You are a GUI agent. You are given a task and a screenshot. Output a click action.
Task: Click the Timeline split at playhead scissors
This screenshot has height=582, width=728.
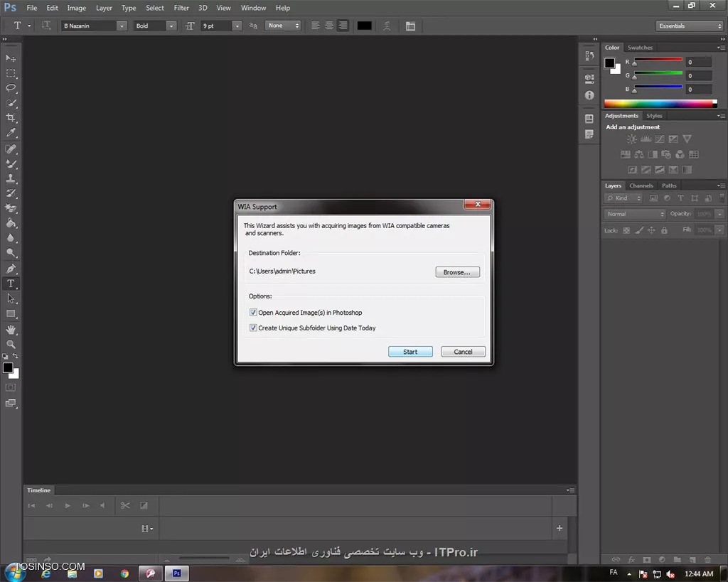point(125,505)
